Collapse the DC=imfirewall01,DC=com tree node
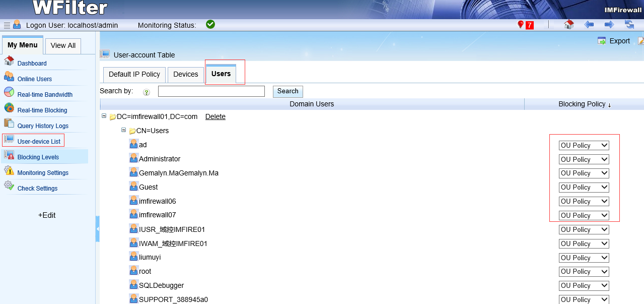644x304 pixels. click(x=104, y=116)
